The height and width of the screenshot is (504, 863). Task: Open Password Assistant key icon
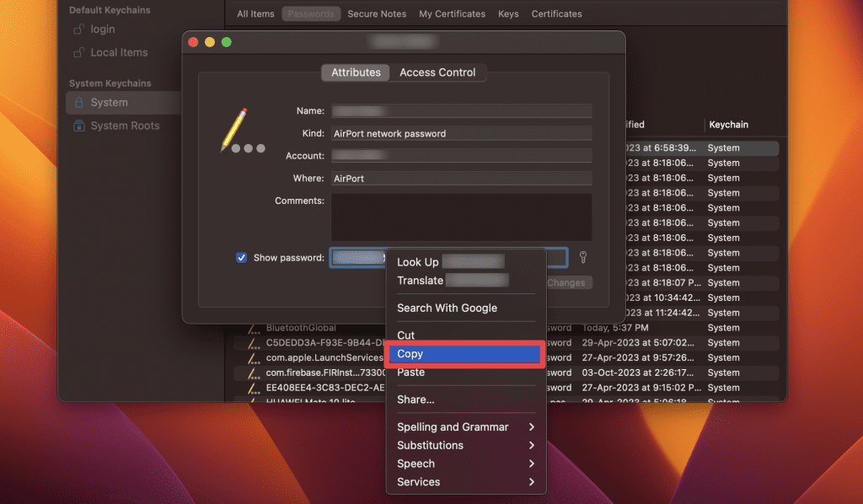tap(583, 258)
